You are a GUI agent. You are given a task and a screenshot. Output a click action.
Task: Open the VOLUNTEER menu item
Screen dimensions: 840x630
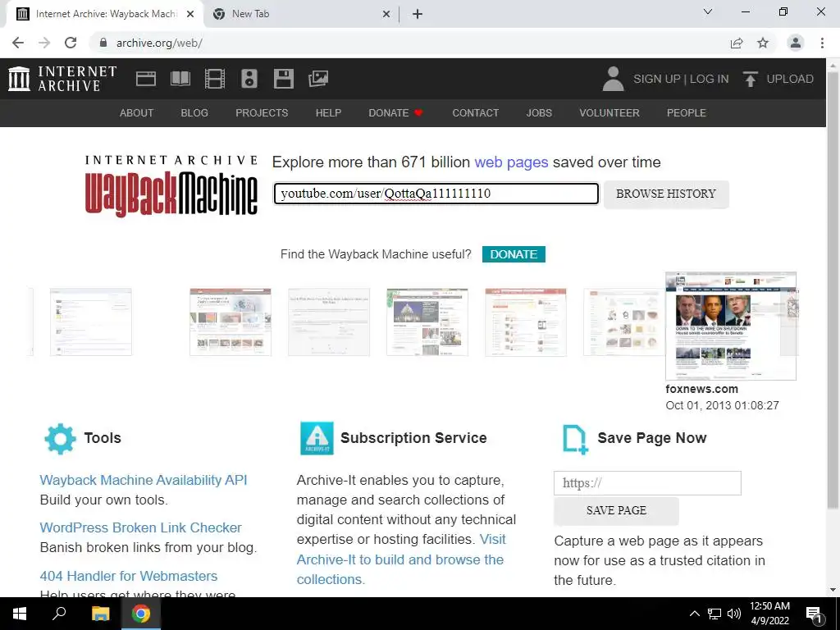pyautogui.click(x=609, y=113)
